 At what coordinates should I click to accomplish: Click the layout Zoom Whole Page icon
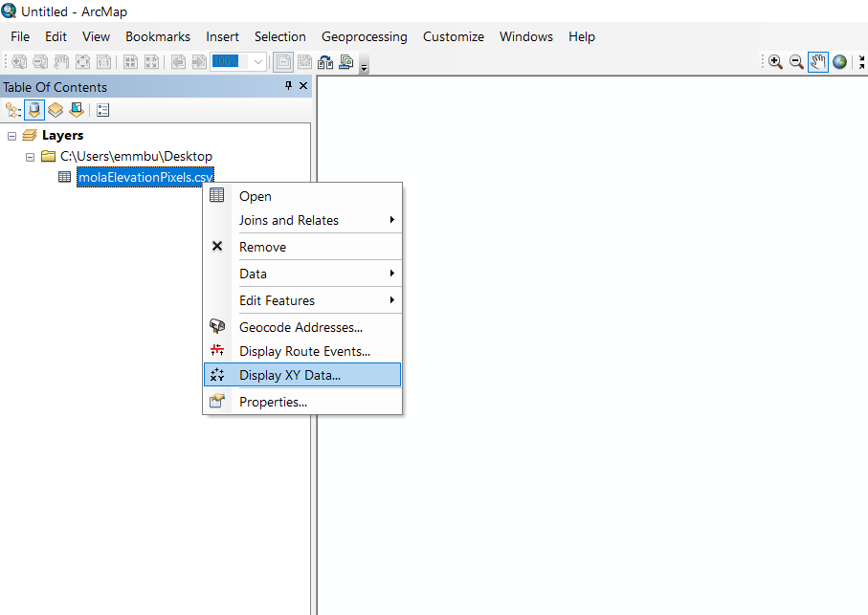82,62
